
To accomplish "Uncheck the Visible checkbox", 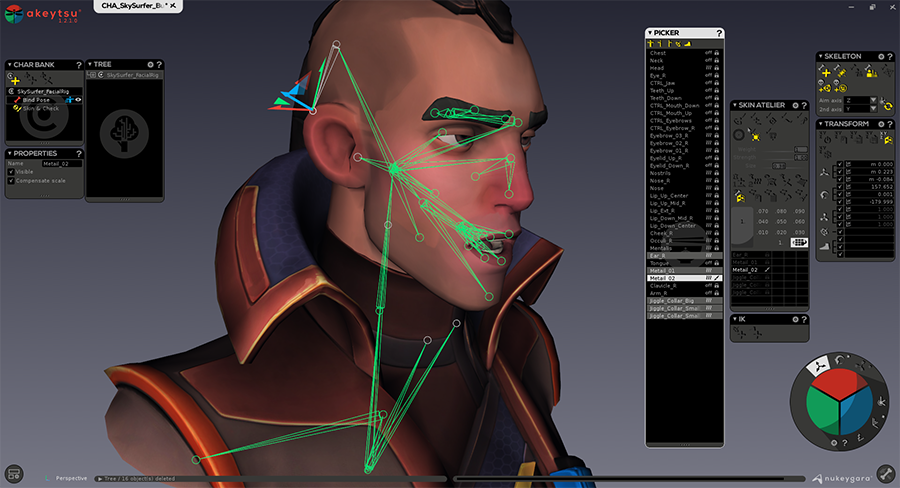I will tap(11, 172).
